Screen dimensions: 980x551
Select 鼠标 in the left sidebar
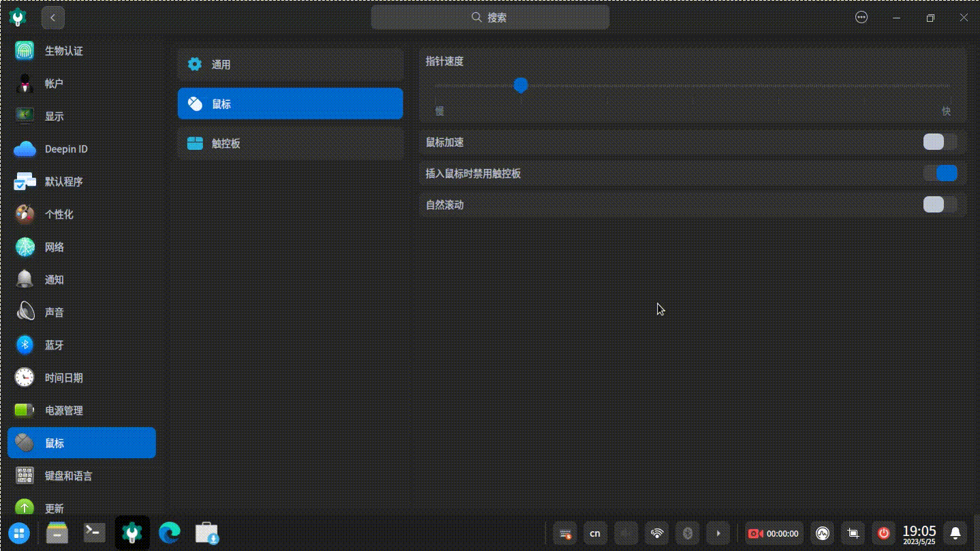(x=82, y=443)
